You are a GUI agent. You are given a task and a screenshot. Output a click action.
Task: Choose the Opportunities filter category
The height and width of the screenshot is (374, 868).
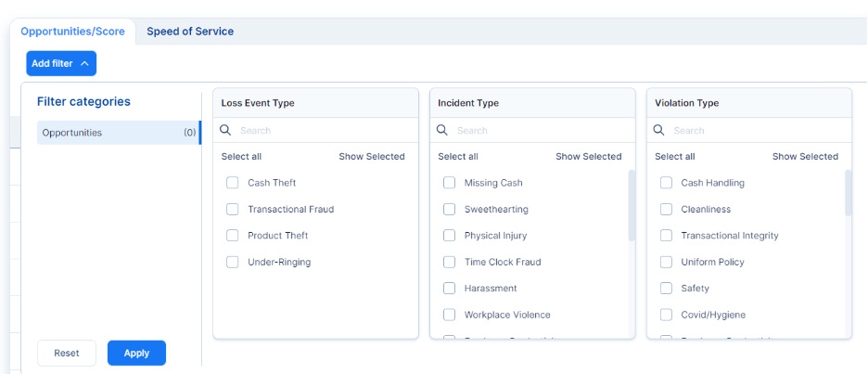click(x=118, y=133)
